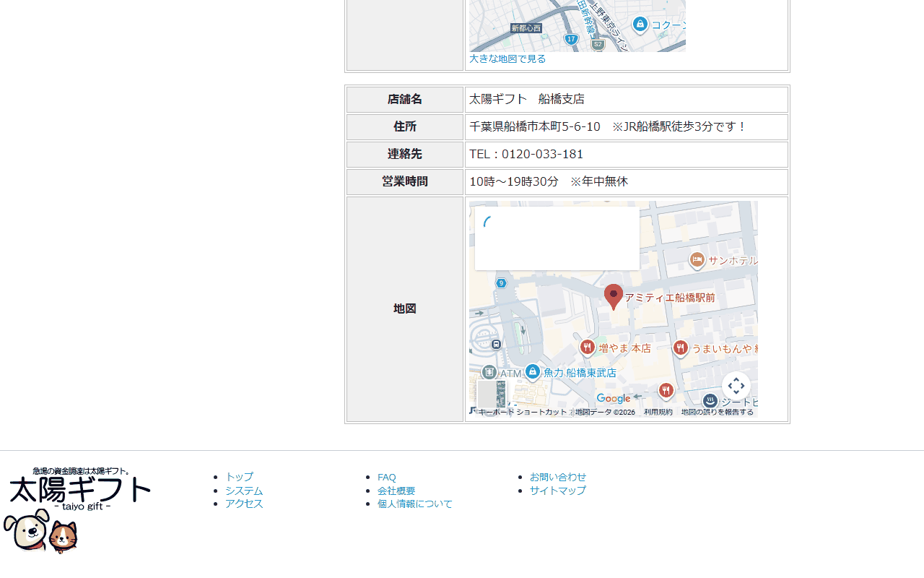Open 会社概要 footer link
Image resolution: width=924 pixels, height=578 pixels.
[396, 491]
